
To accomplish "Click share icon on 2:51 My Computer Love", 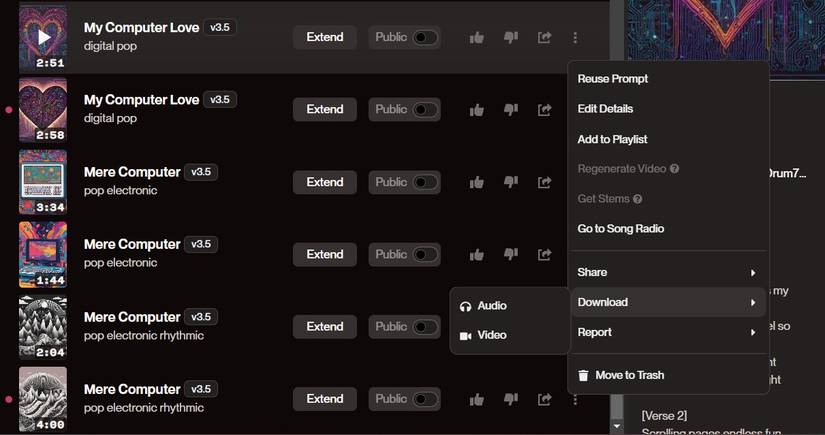I will pyautogui.click(x=545, y=37).
